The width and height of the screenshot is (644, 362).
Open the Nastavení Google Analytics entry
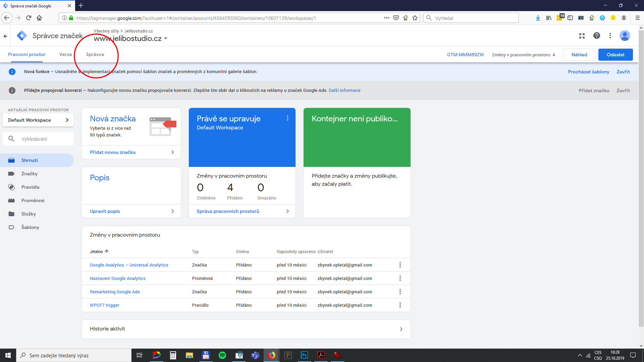click(x=118, y=278)
